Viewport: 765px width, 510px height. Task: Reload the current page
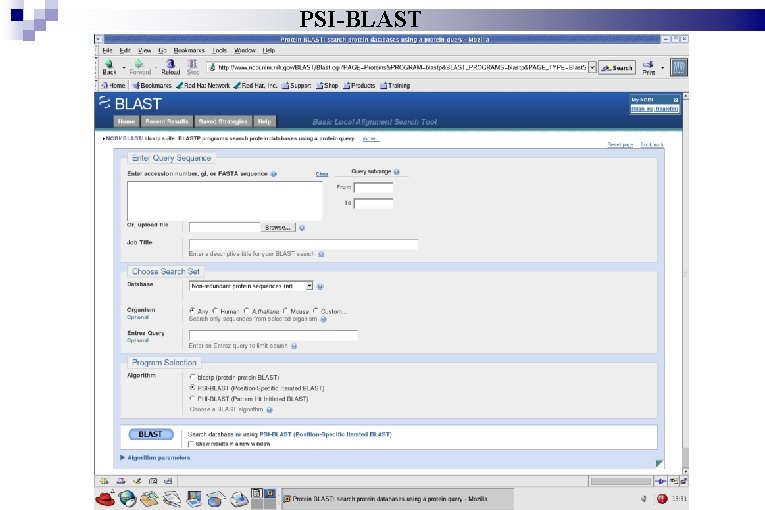pyautogui.click(x=171, y=67)
